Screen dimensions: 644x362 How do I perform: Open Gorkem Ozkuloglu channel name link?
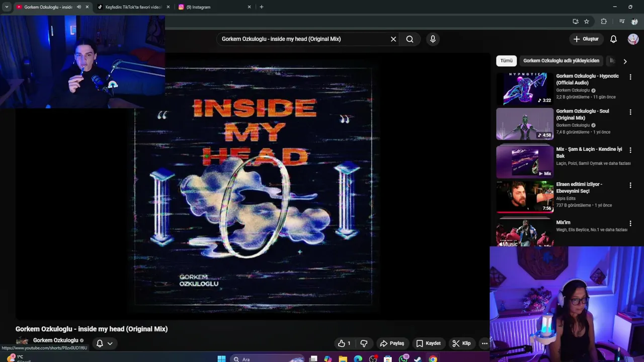55,340
